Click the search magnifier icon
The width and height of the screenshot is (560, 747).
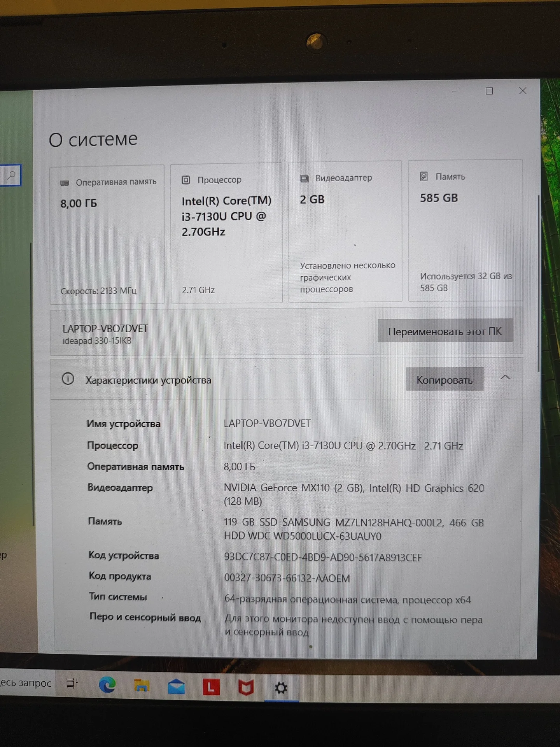pyautogui.click(x=12, y=175)
